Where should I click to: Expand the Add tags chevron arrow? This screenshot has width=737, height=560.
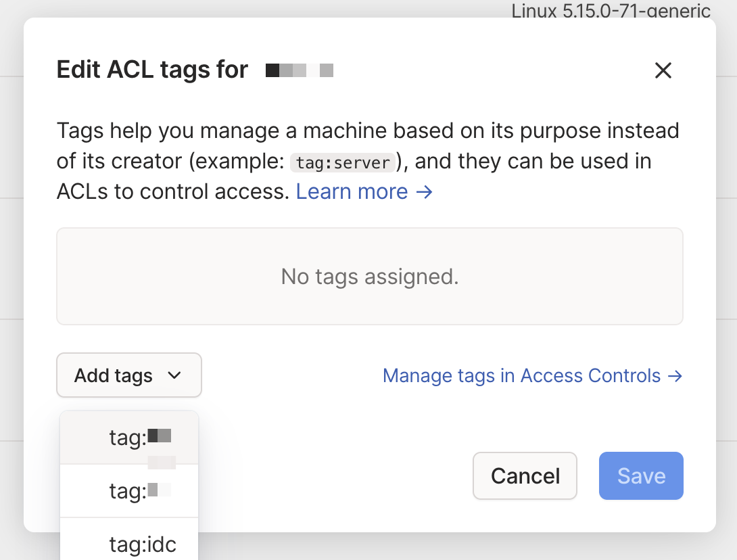click(174, 375)
